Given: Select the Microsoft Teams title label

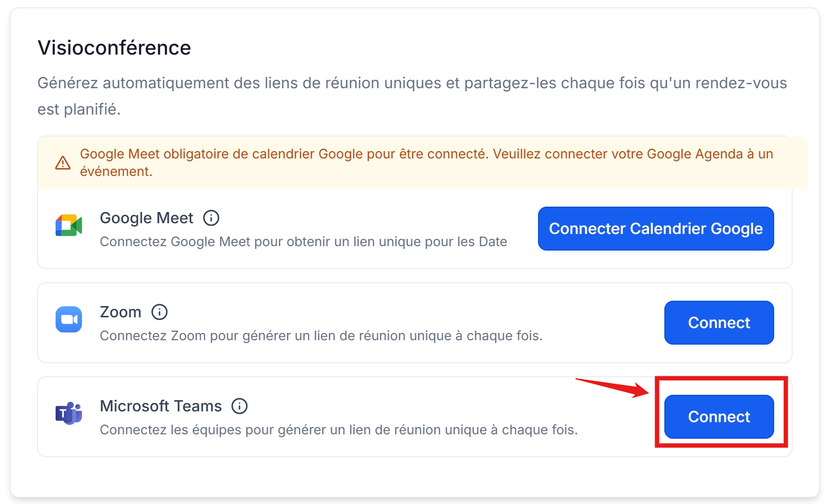Looking at the screenshot, I should tap(160, 406).
